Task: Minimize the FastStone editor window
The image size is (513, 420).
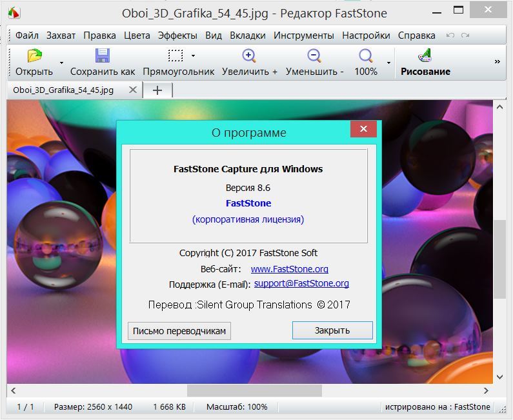Action: tap(437, 13)
